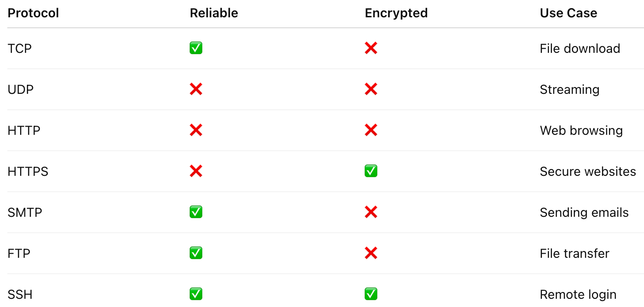Select the green check in SMTP Reliable cell
The image size is (644, 307).
tap(196, 212)
